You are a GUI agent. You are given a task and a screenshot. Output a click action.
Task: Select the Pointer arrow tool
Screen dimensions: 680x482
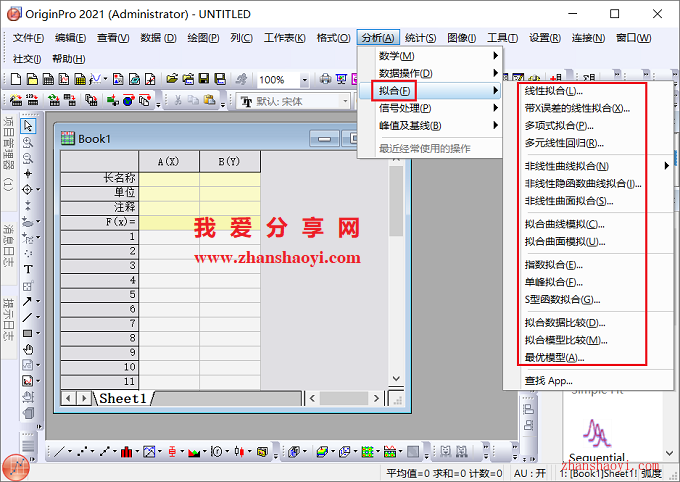(28, 126)
